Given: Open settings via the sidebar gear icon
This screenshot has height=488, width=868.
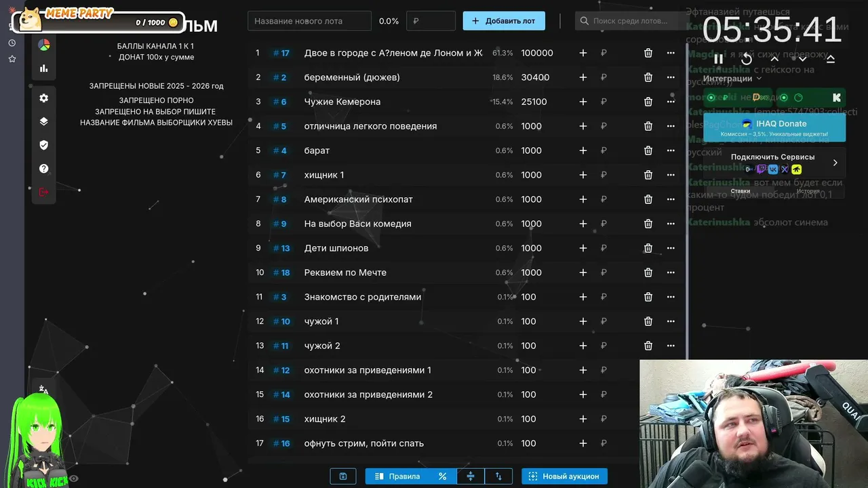Looking at the screenshot, I should [44, 98].
